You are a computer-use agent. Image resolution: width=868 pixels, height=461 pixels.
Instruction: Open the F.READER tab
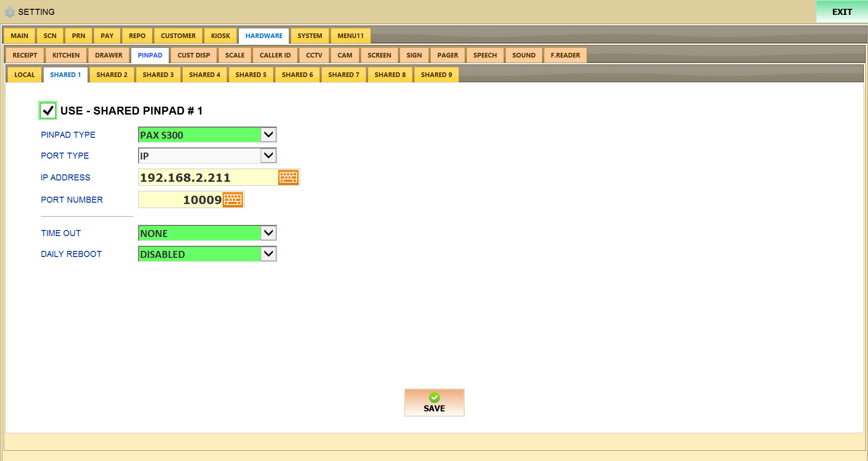[x=566, y=55]
